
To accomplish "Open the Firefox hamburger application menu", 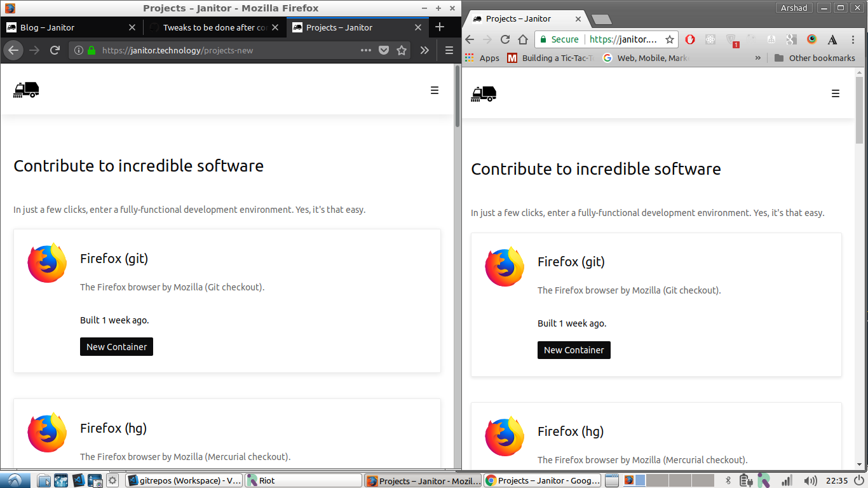I will (449, 50).
